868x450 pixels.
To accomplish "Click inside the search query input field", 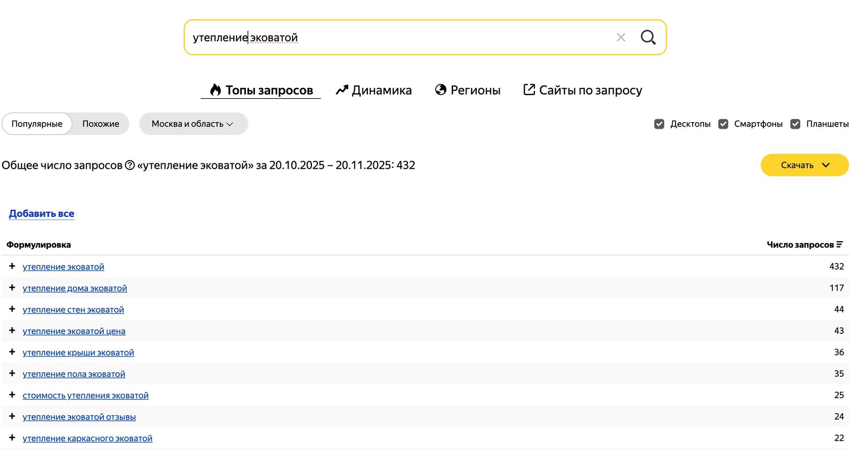I will (434, 37).
